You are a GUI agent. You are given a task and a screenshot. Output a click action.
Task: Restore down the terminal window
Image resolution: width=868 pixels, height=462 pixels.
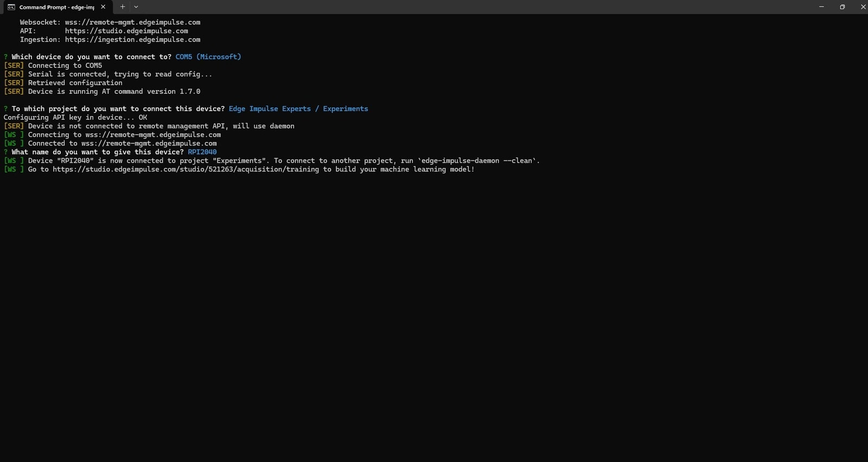[x=842, y=7]
